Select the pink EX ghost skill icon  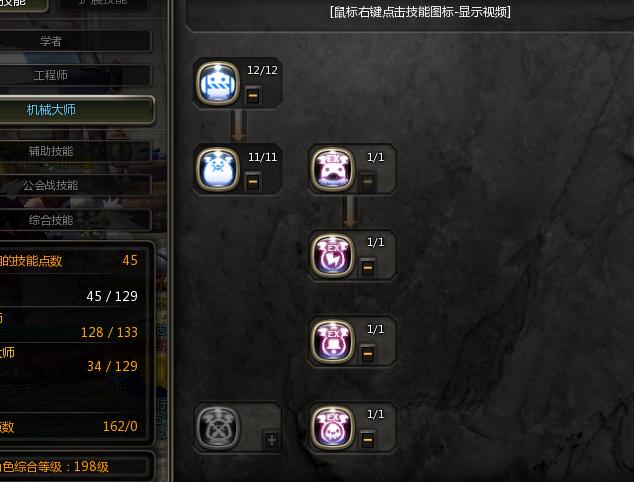point(332,427)
